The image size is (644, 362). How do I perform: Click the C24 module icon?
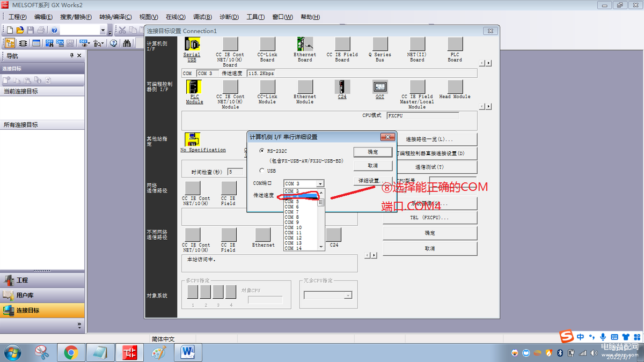342,87
